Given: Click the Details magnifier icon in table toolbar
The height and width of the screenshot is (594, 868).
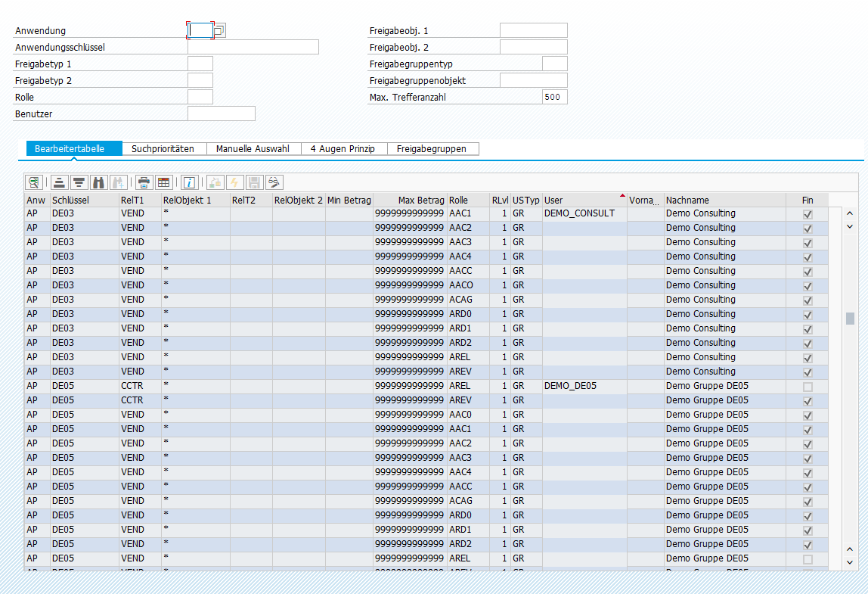Looking at the screenshot, I should coord(33,182).
